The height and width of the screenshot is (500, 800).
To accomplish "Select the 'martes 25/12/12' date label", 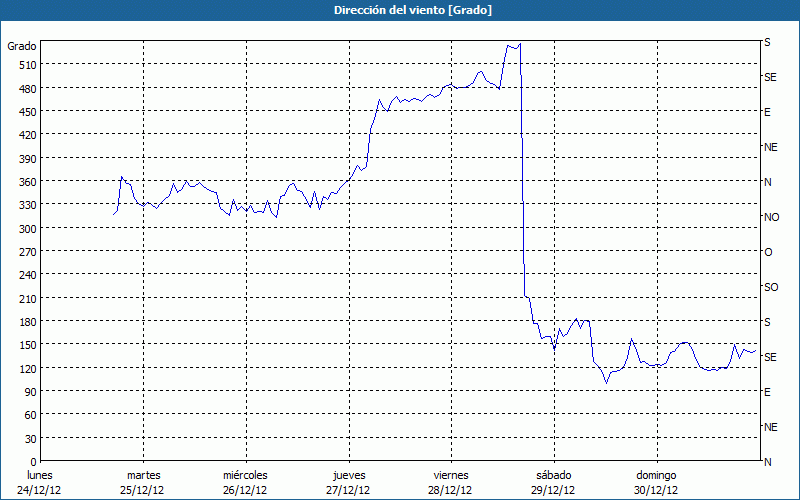I will tap(143, 482).
